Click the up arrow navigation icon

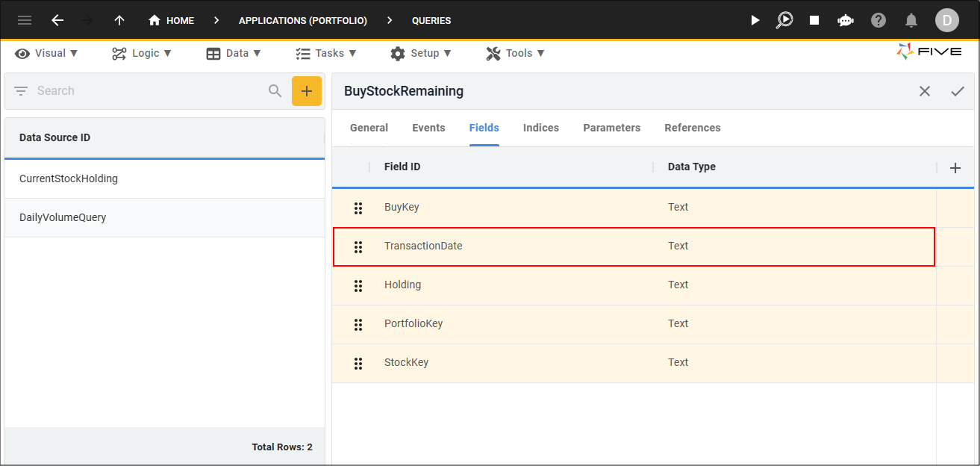coord(119,20)
